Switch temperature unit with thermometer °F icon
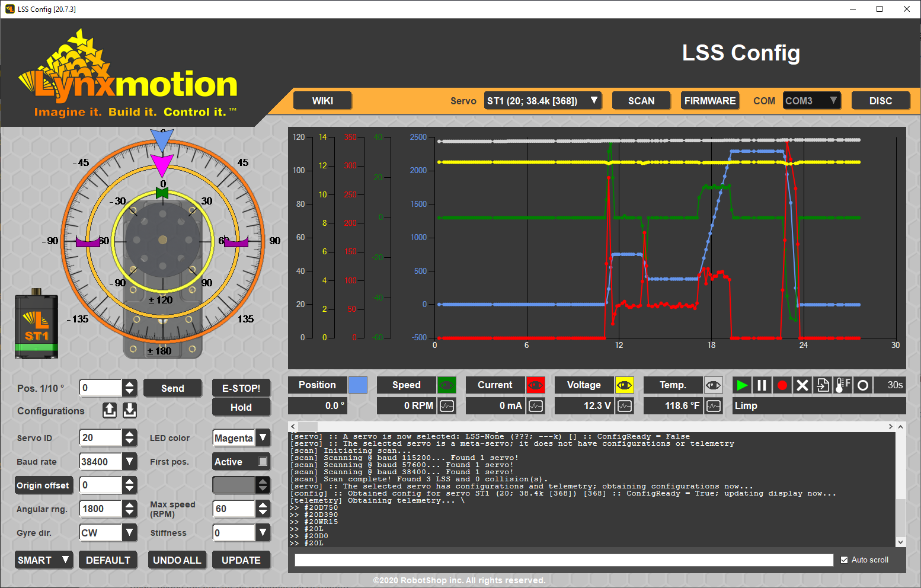 [843, 385]
